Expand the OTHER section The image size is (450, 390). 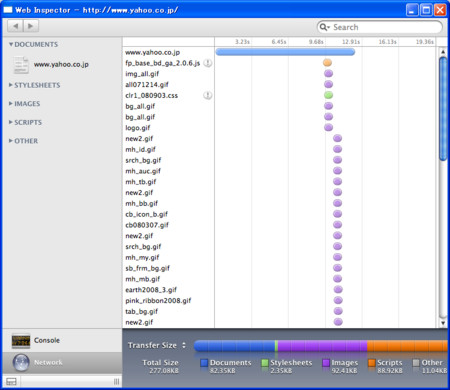[23, 141]
